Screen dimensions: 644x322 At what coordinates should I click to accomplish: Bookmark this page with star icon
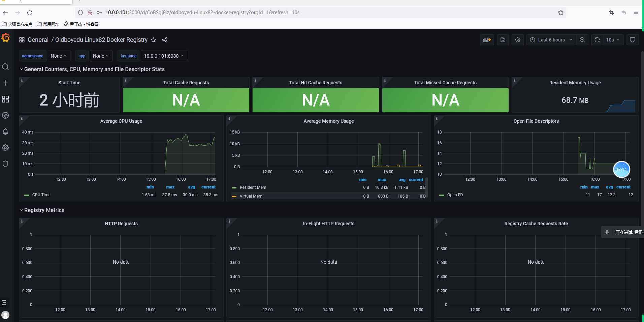(561, 12)
